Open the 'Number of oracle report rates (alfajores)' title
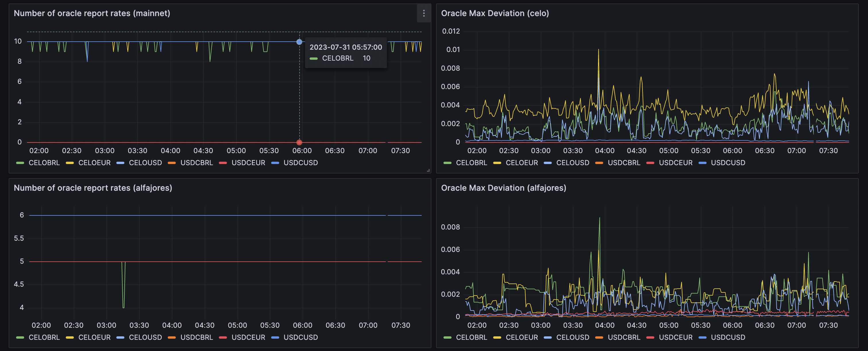This screenshot has width=868, height=351. (x=93, y=188)
